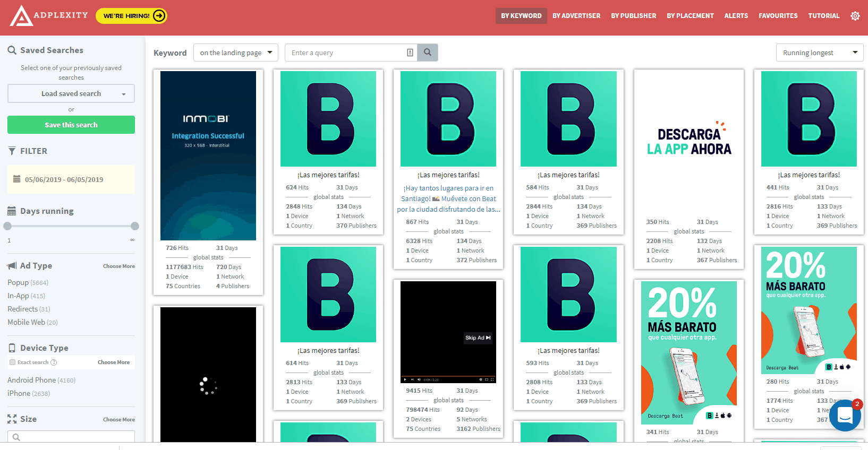Switch to By Placement tab
The width and height of the screenshot is (868, 450).
point(691,16)
